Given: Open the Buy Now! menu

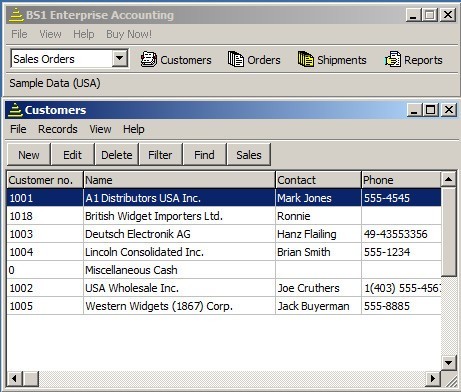Looking at the screenshot, I should (129, 34).
